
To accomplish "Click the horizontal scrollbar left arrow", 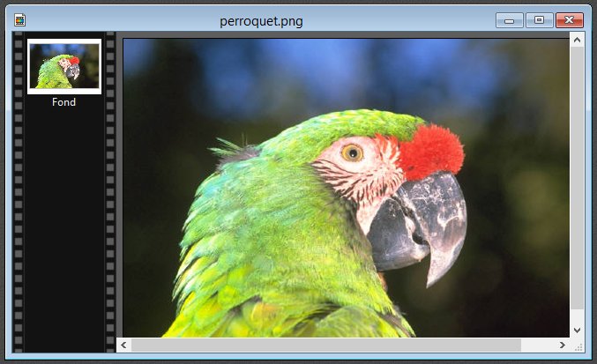I will pos(123,345).
